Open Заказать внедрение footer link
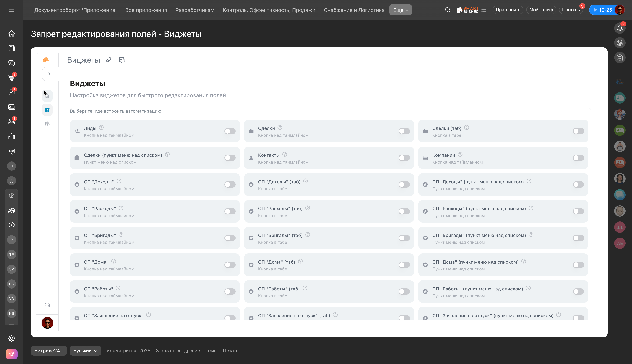This screenshot has height=364, width=632. [178, 350]
